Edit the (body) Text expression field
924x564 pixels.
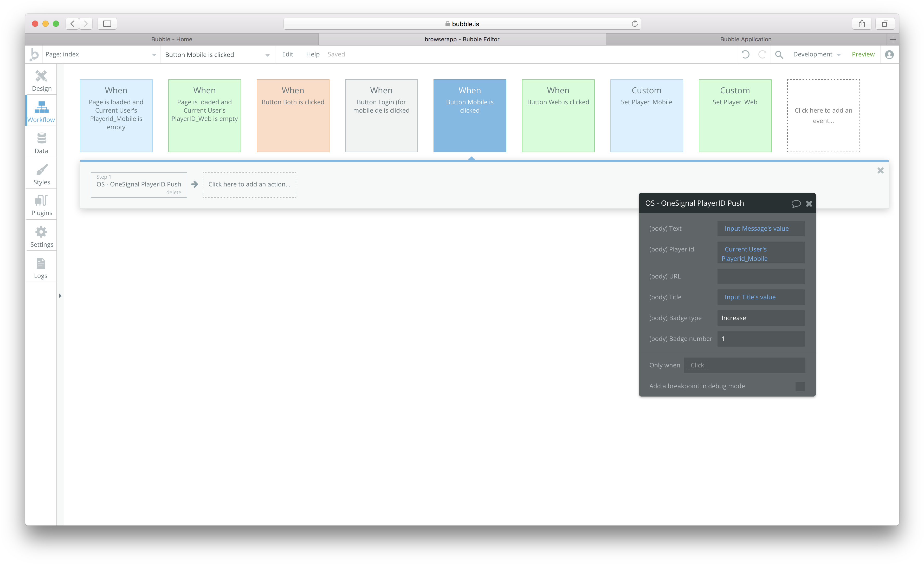761,228
